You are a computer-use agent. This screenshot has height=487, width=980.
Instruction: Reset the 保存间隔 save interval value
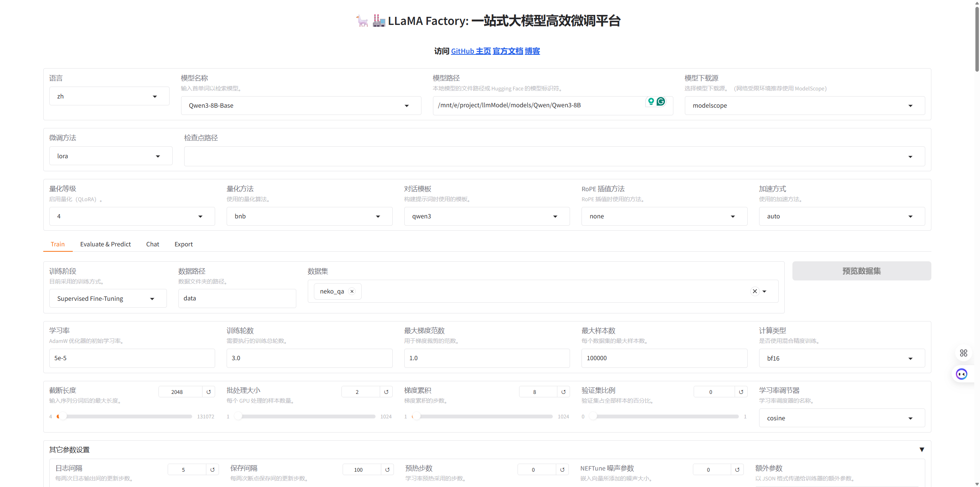387,469
